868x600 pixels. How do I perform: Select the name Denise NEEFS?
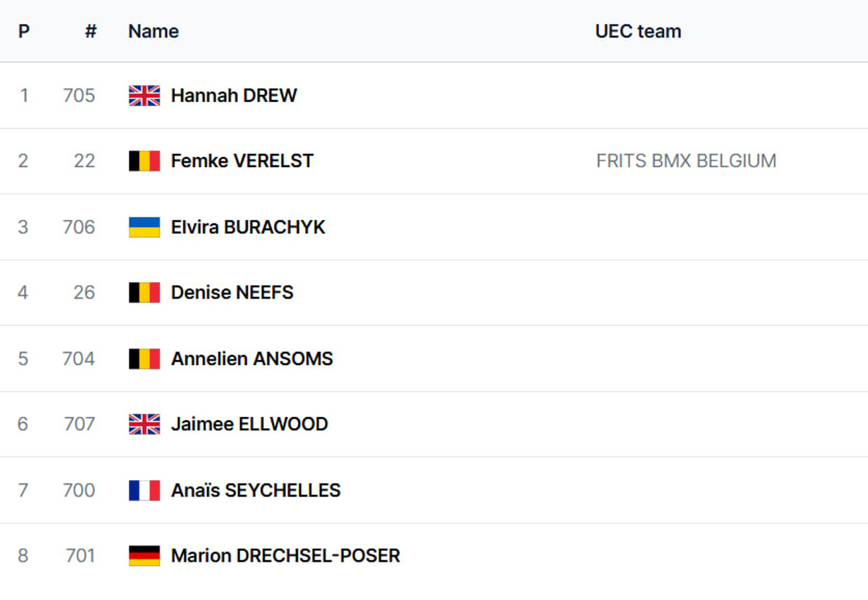pyautogui.click(x=231, y=292)
